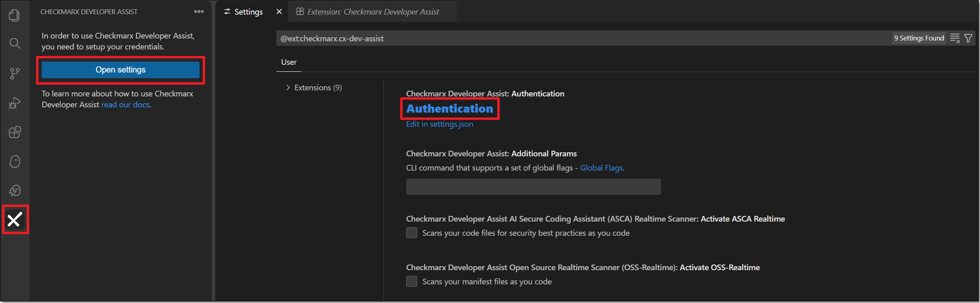
Task: Select the Checkmarx X icon in sidebar
Action: click(x=15, y=220)
